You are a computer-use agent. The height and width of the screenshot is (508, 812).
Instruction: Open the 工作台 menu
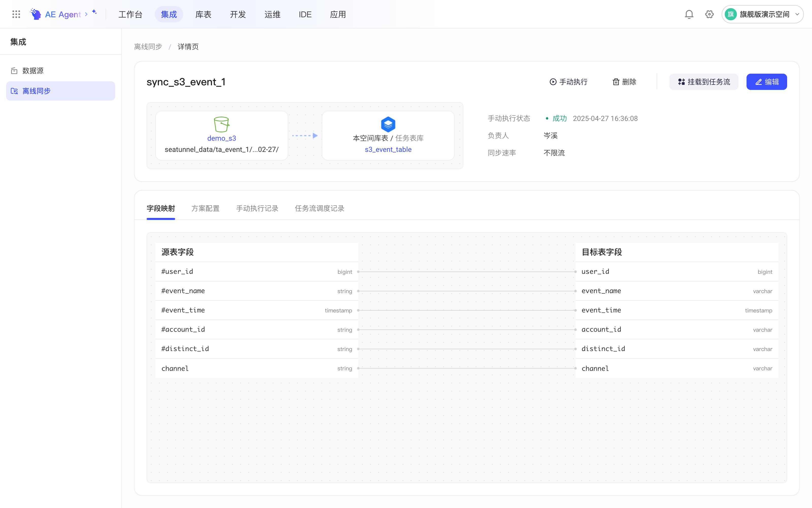130,14
